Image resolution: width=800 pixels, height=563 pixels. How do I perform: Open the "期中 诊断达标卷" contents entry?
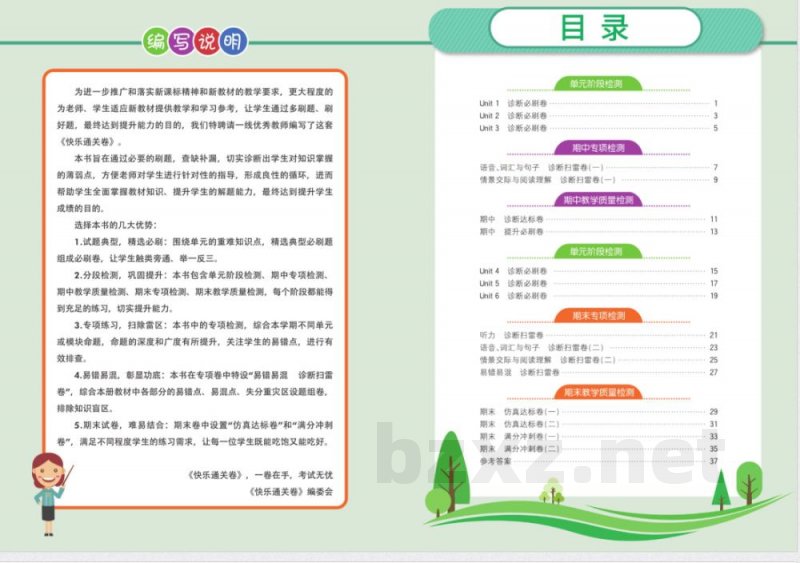[598, 219]
